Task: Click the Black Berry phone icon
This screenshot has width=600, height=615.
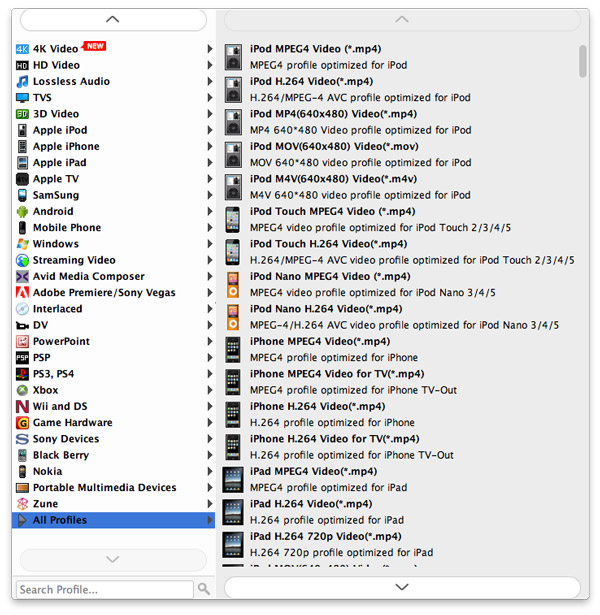Action: [22, 455]
